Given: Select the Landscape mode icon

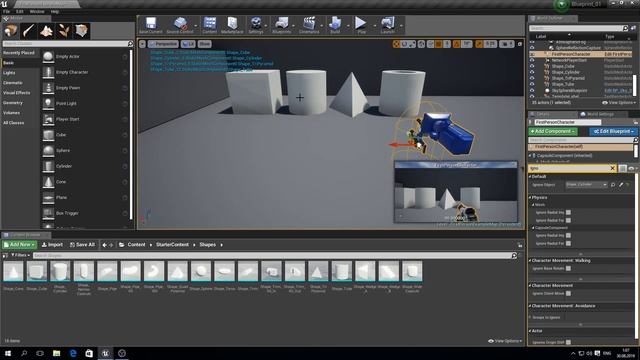Looking at the screenshot, I should coord(46,31).
